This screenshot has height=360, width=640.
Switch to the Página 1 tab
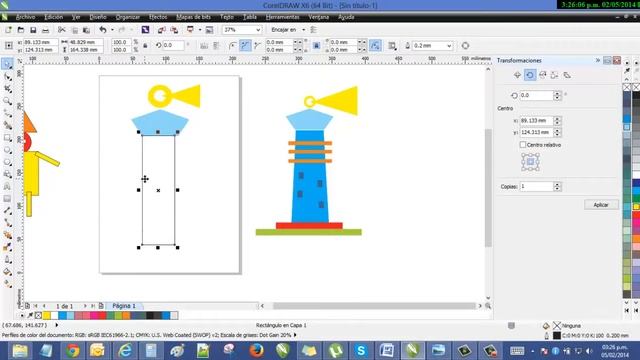(x=124, y=306)
